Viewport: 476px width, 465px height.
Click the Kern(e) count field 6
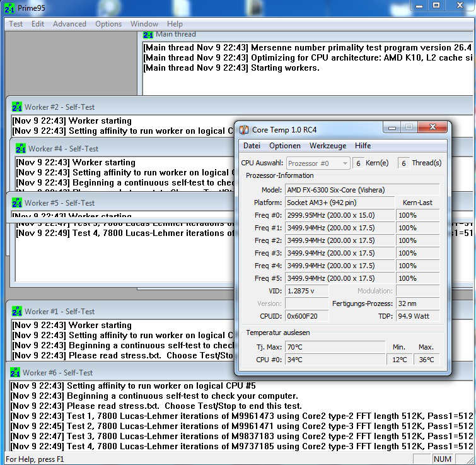click(x=358, y=163)
